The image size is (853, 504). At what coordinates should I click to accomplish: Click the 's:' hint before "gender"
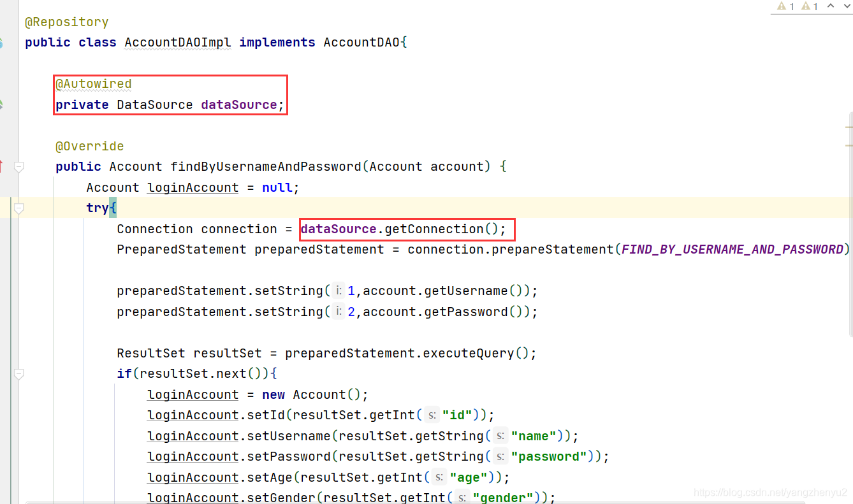(x=462, y=498)
